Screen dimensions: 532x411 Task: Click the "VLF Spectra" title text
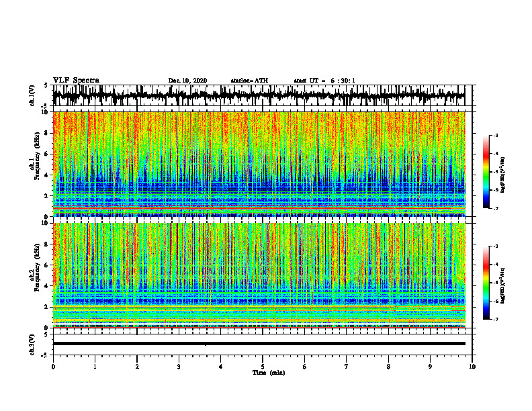[76, 81]
